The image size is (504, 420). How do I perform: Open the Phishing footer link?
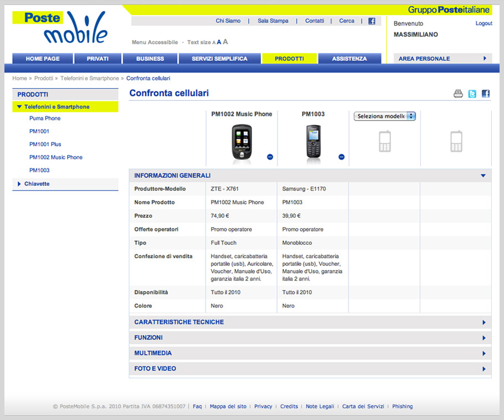(402, 407)
